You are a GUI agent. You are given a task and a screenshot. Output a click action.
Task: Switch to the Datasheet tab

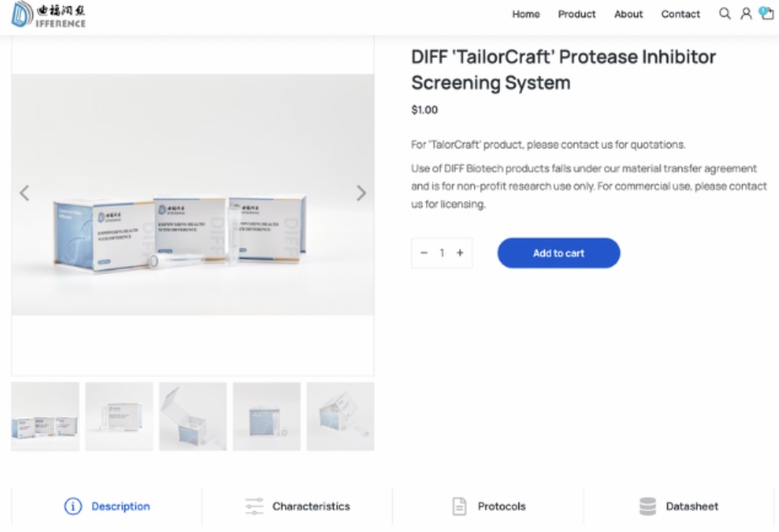tap(679, 506)
